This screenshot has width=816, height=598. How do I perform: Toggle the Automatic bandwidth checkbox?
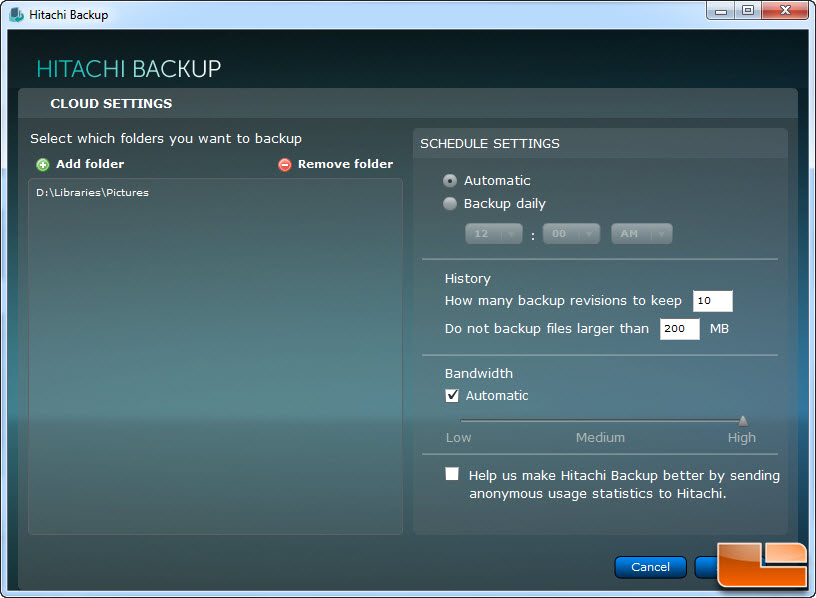tap(452, 396)
